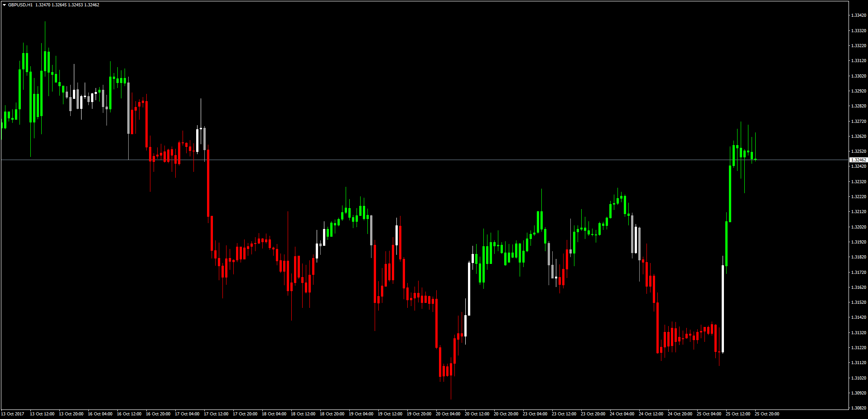This screenshot has height=419, width=868.
Task: Open the chart dropdown triangle beside GBPUSD,H1
Action: click(5, 5)
